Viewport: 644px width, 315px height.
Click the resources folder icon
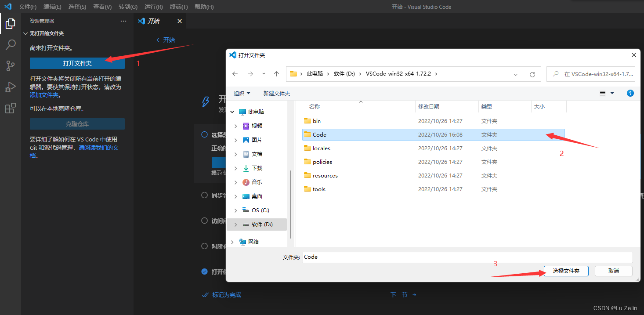[x=308, y=175]
